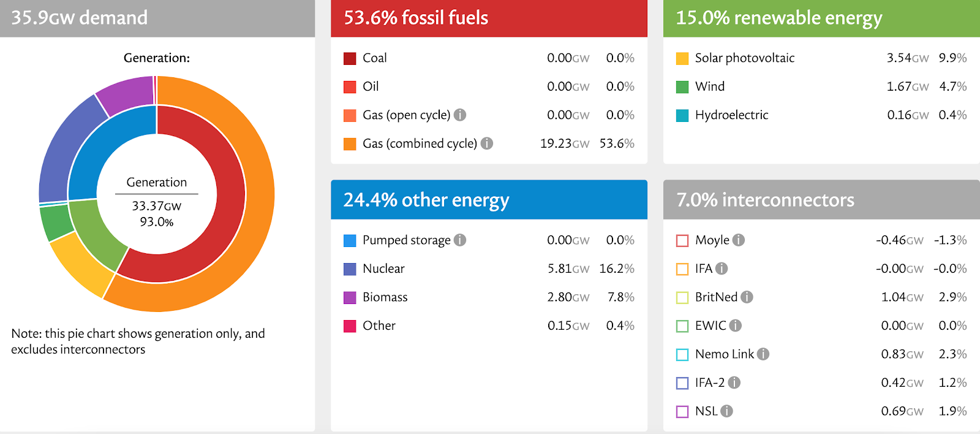This screenshot has height=434, width=980.
Task: Click the BritNed info icon
Action: pos(747,297)
